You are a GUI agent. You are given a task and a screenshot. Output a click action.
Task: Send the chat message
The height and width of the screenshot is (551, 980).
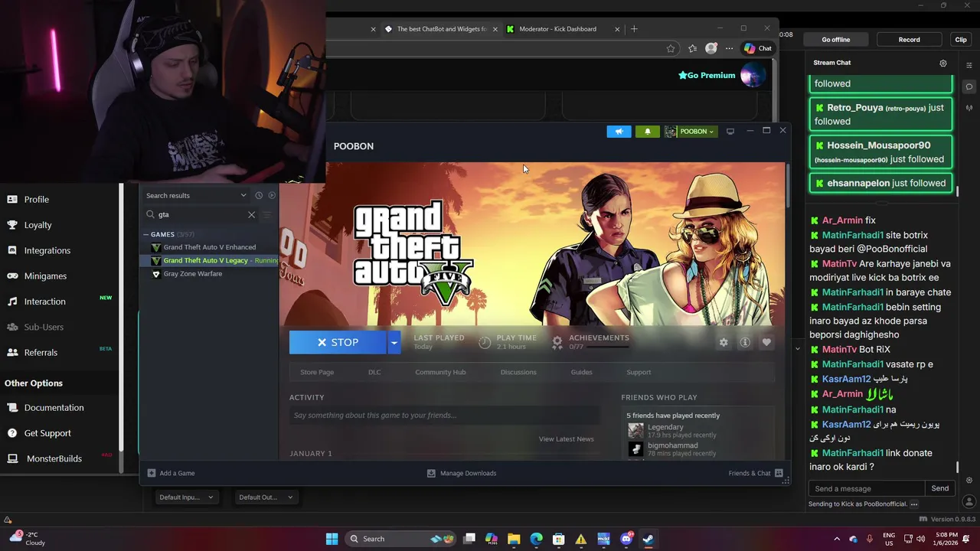tap(940, 488)
